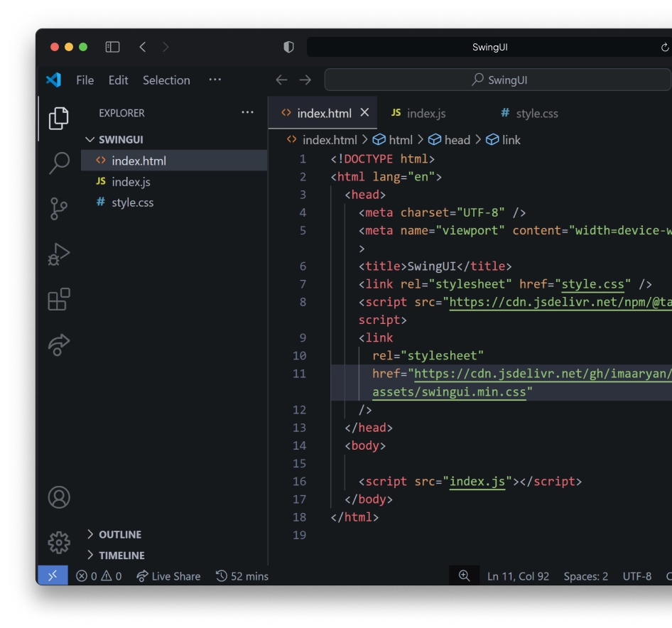Open the Source Control view

[59, 209]
